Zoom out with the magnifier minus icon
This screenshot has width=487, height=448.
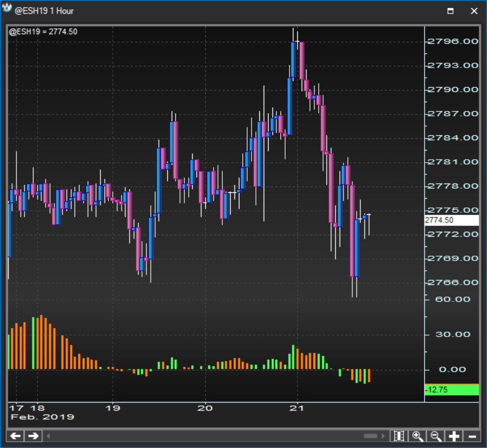pos(436,436)
